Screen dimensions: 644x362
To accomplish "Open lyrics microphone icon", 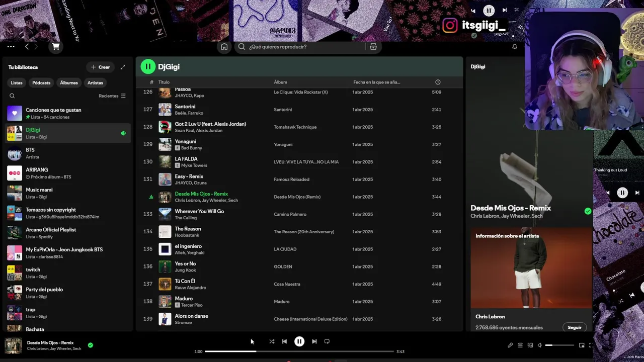I will coord(510,345).
